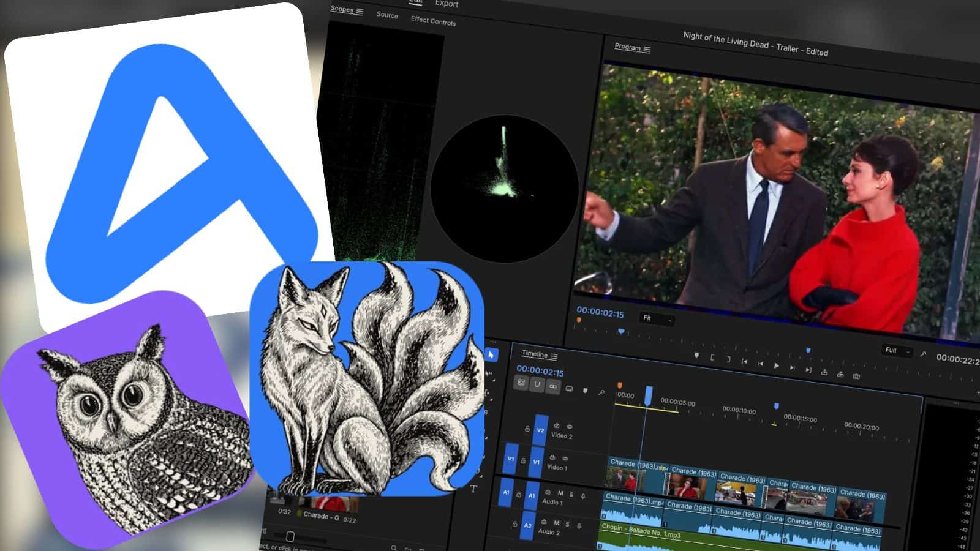Switch to the Source tab
The height and width of the screenshot is (551, 980).
point(387,15)
